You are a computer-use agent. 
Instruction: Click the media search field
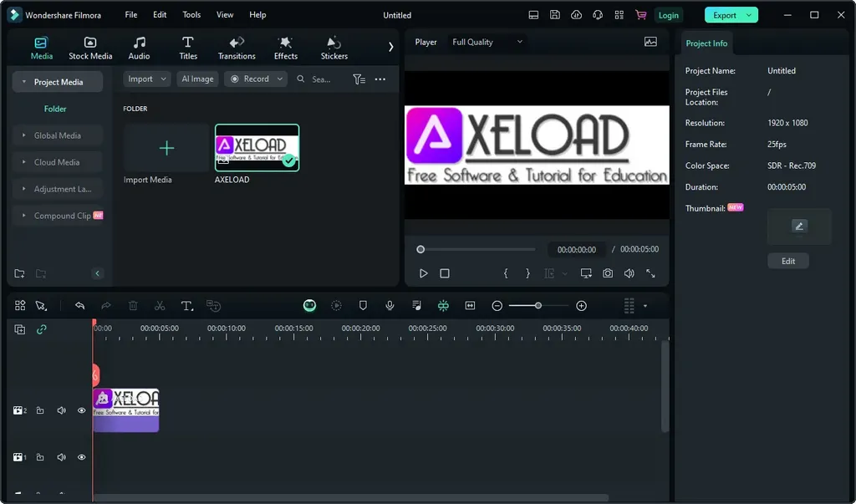(320, 79)
